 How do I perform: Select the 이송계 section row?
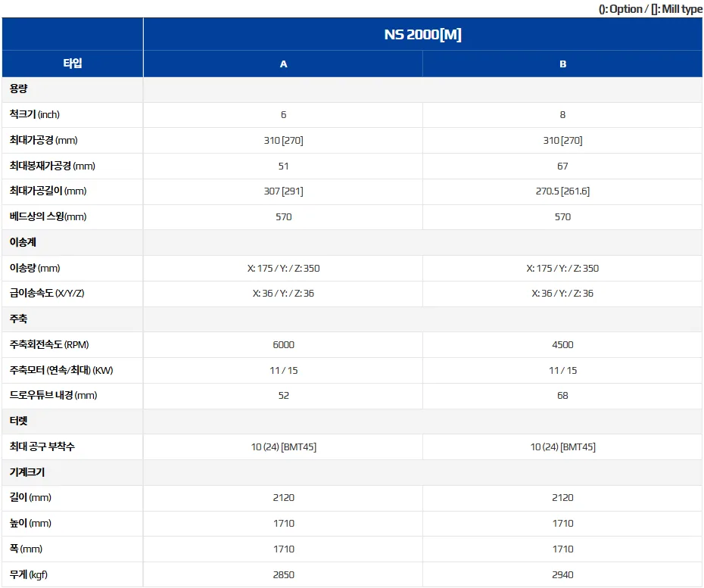(352, 243)
